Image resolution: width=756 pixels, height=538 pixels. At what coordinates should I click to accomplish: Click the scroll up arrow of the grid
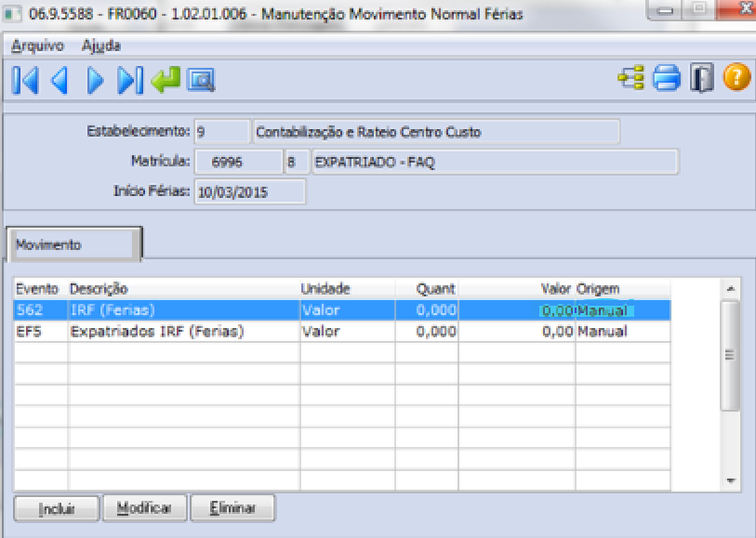(x=731, y=289)
